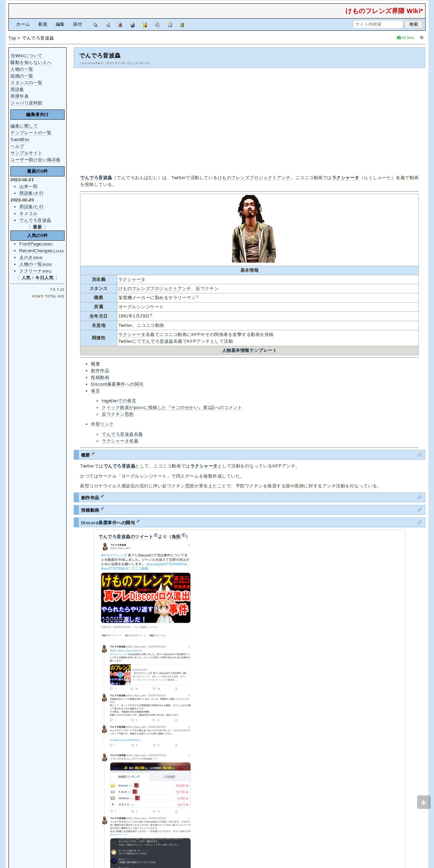Open sidebar link SandBox
Image resolution: width=434 pixels, height=868 pixels.
pyautogui.click(x=20, y=140)
